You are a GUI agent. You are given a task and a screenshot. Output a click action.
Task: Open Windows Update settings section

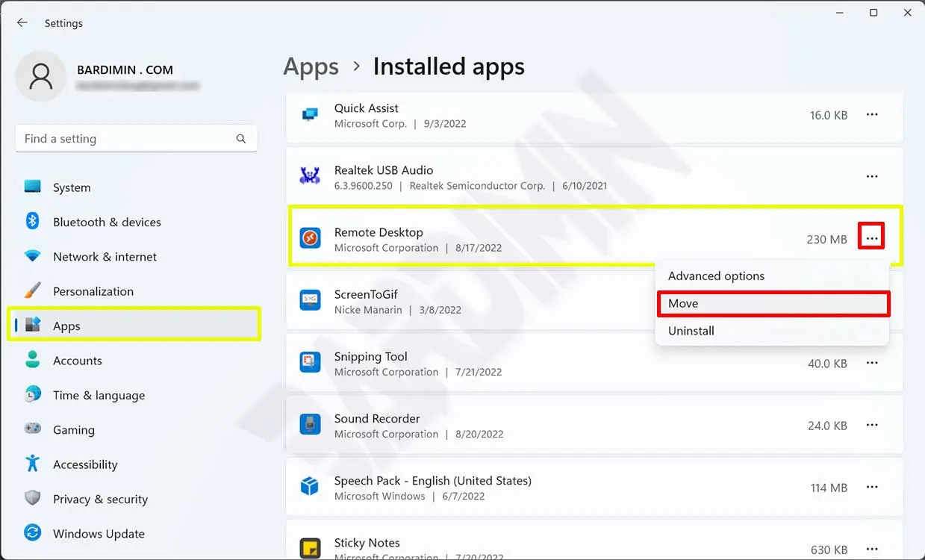click(99, 534)
